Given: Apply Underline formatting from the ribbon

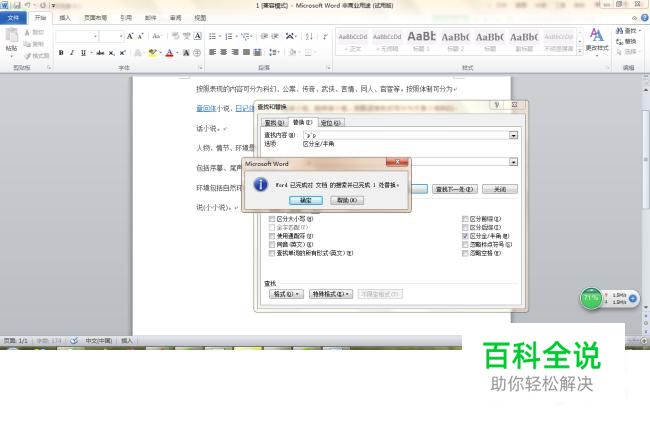Looking at the screenshot, I should coord(83,53).
